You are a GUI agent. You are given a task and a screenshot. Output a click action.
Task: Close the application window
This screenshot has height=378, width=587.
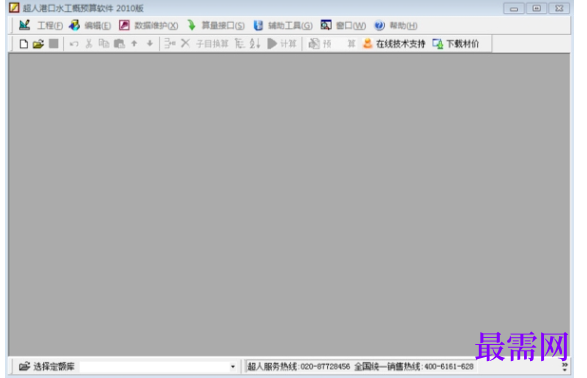[559, 8]
